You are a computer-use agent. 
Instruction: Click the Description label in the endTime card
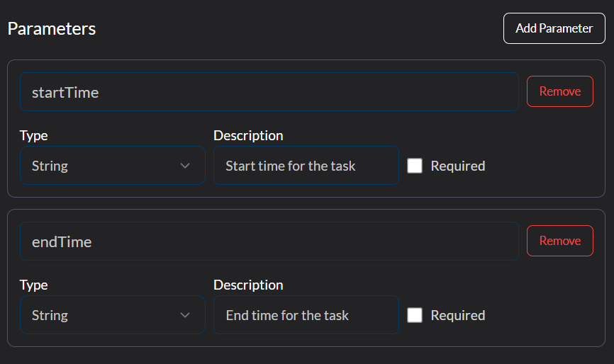248,285
